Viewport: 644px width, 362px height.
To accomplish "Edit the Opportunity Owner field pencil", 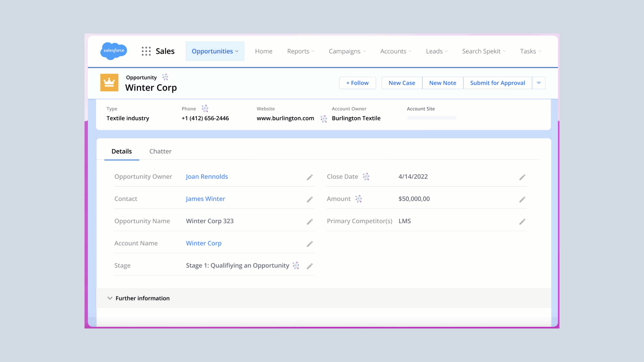I will tap(310, 177).
